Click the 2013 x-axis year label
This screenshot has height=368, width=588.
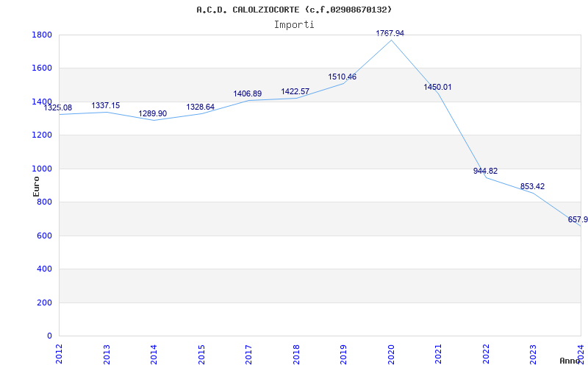(x=107, y=353)
